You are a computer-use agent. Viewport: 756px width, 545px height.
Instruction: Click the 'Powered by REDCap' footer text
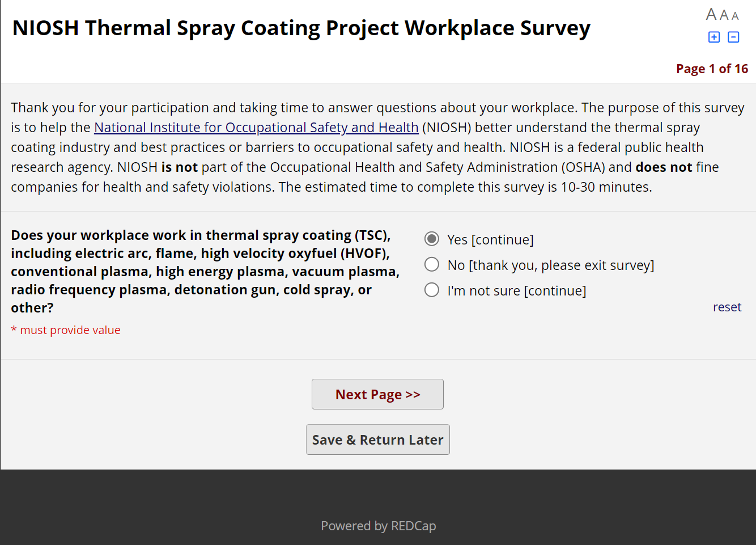tap(378, 526)
